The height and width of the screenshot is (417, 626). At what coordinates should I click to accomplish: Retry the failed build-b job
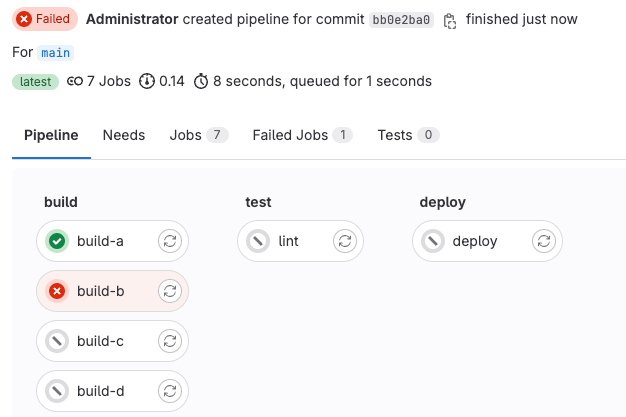[x=170, y=291]
